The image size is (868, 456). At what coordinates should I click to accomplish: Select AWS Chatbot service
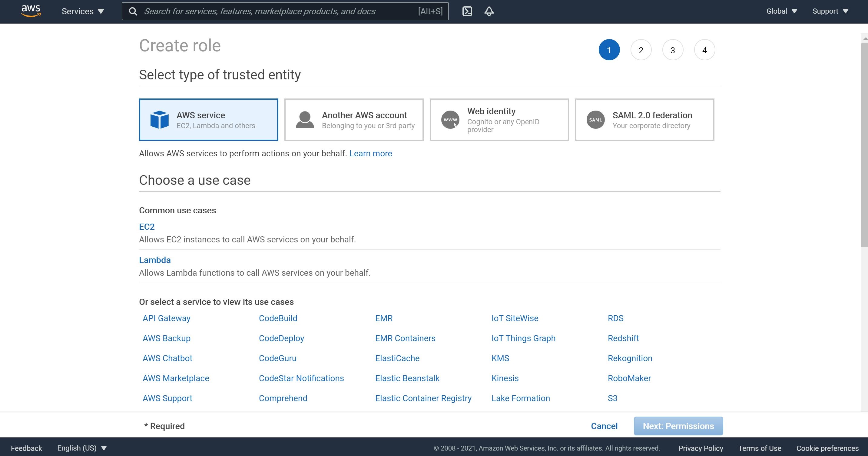pyautogui.click(x=167, y=358)
